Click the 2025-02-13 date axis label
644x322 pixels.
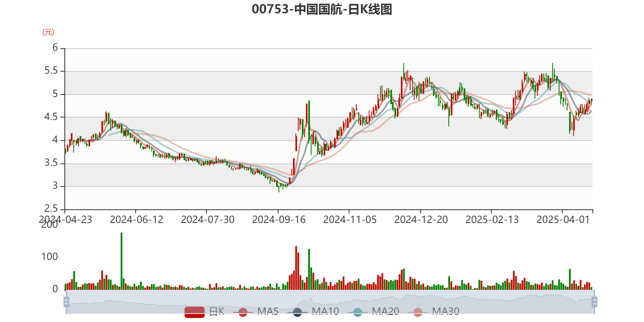492,219
